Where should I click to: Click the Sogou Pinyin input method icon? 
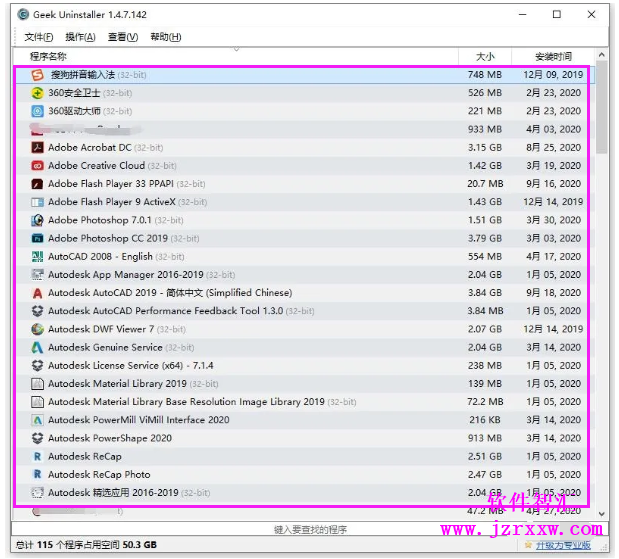click(38, 75)
